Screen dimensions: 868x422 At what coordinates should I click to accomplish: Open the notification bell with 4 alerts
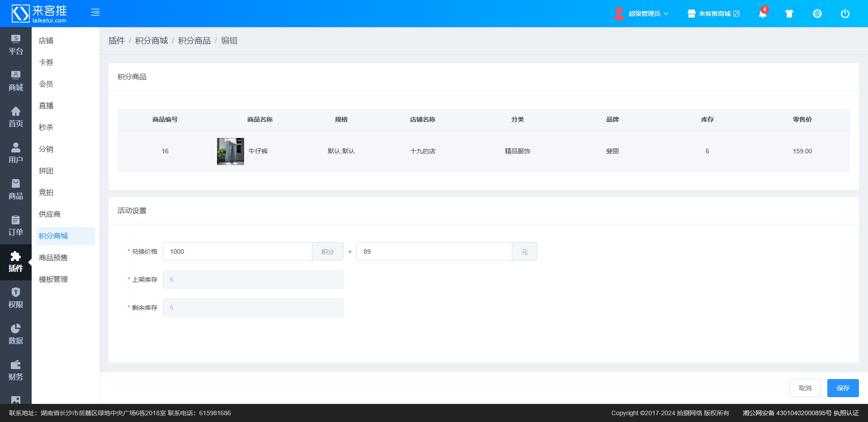click(x=762, y=14)
